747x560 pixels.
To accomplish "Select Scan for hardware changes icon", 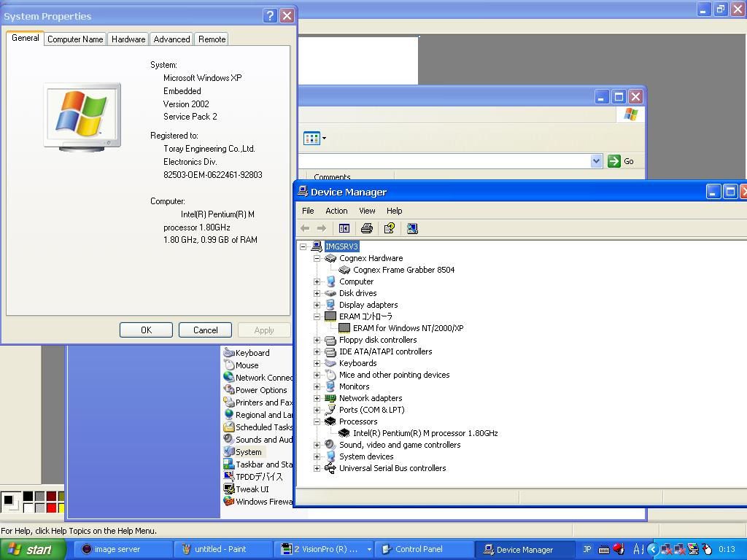I will (413, 228).
